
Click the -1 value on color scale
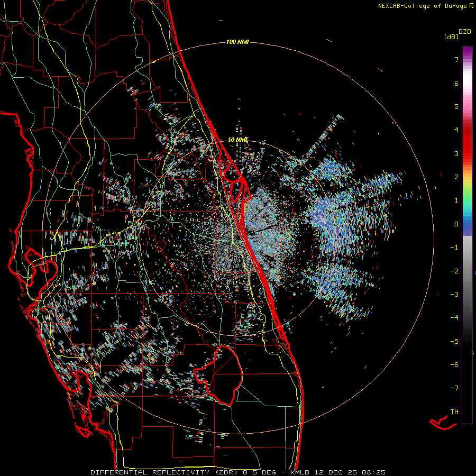(454, 248)
